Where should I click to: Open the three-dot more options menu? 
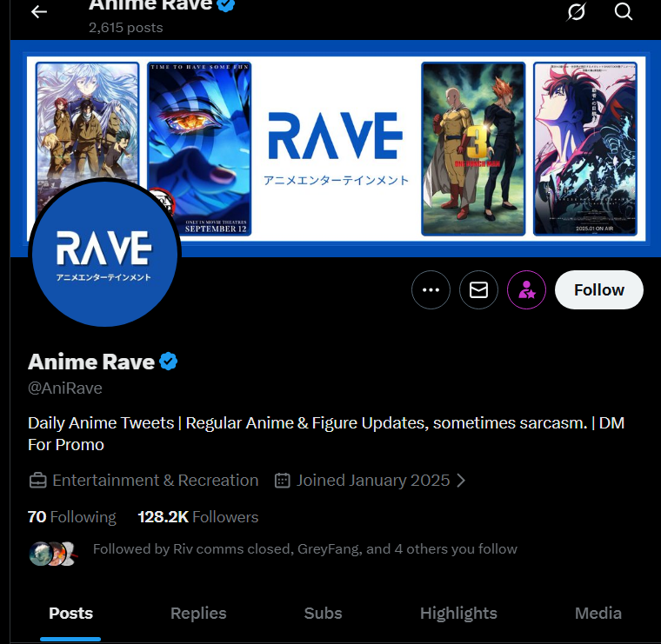(x=431, y=289)
